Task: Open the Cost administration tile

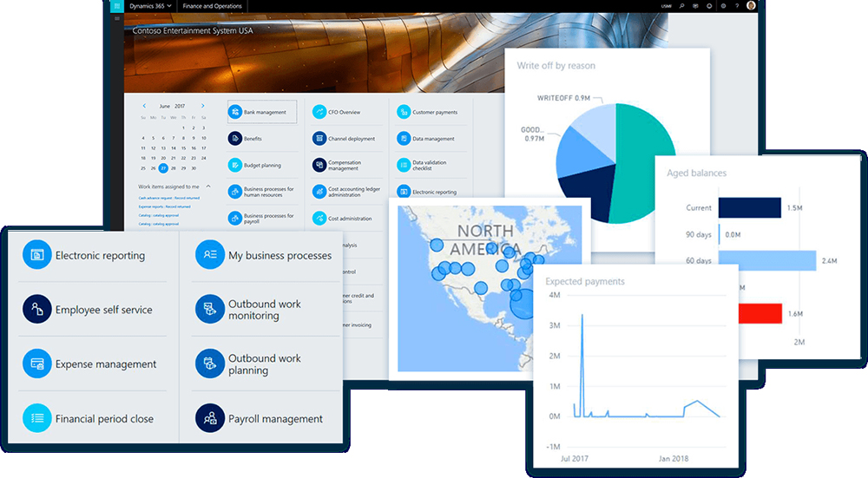Action: pyautogui.click(x=346, y=218)
